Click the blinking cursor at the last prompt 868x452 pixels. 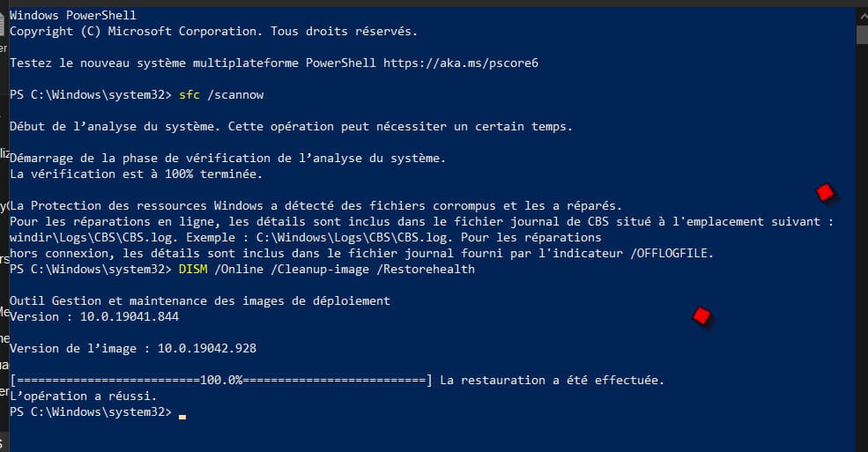pyautogui.click(x=182, y=417)
